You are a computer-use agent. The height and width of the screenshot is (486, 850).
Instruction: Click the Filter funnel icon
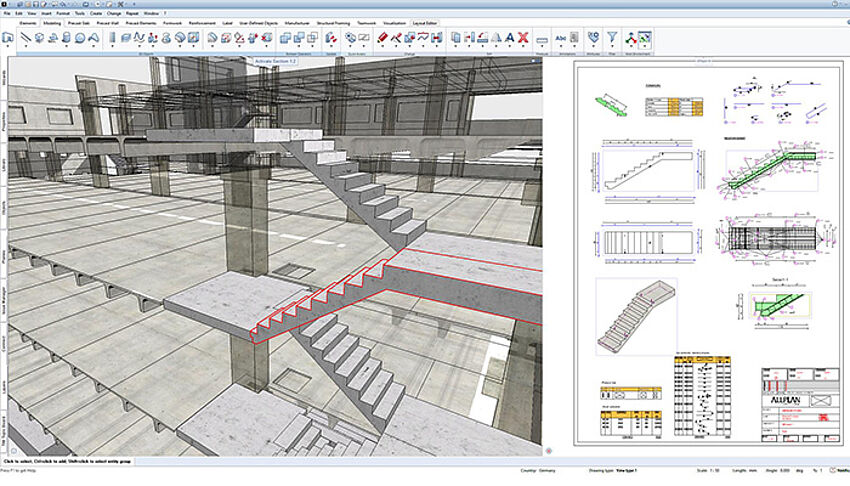tap(611, 37)
